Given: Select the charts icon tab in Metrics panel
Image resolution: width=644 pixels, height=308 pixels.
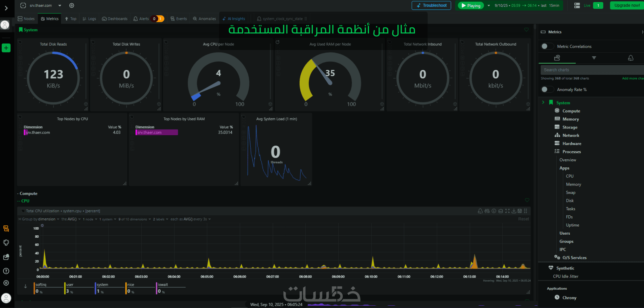Looking at the screenshot, I should pos(557,58).
